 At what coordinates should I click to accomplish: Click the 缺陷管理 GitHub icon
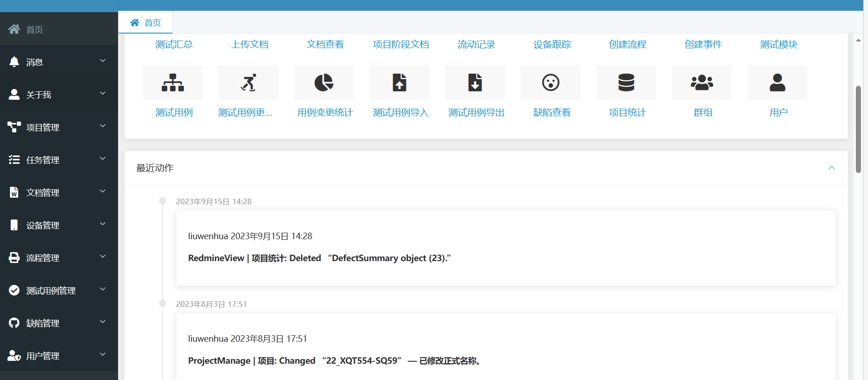click(14, 323)
